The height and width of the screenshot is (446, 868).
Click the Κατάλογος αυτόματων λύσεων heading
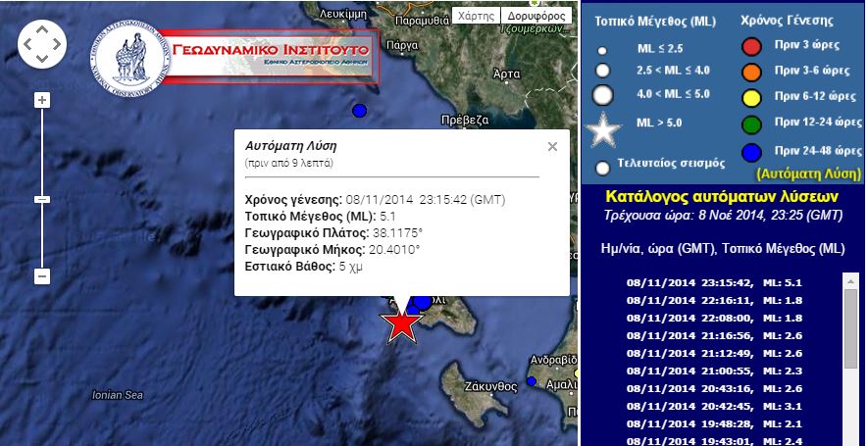coord(722,196)
